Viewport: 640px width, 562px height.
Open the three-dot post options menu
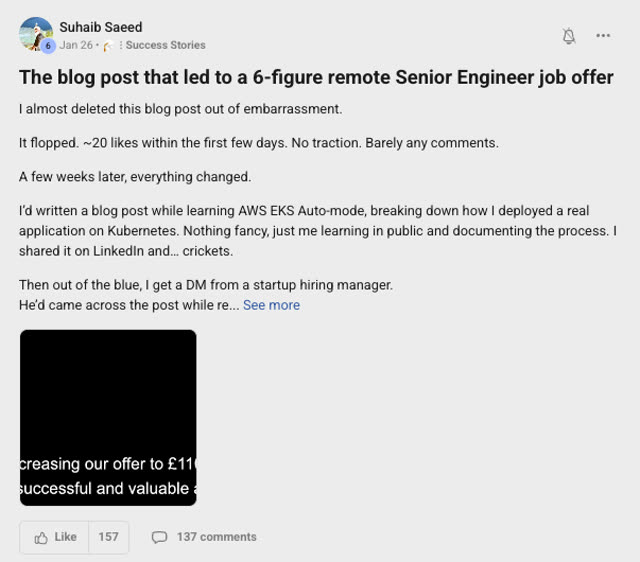(x=603, y=36)
